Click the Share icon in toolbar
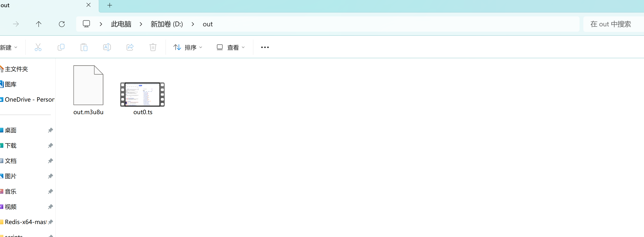Viewport: 644px width, 237px height. pyautogui.click(x=130, y=47)
